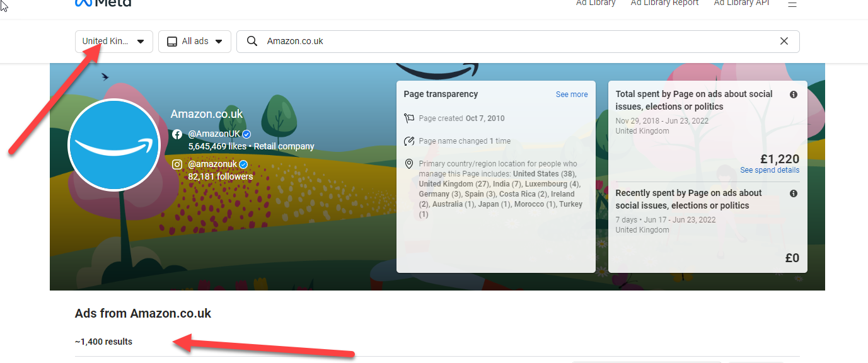868x363 pixels.
Task: Click the £0 recent spend amount
Action: click(792, 258)
